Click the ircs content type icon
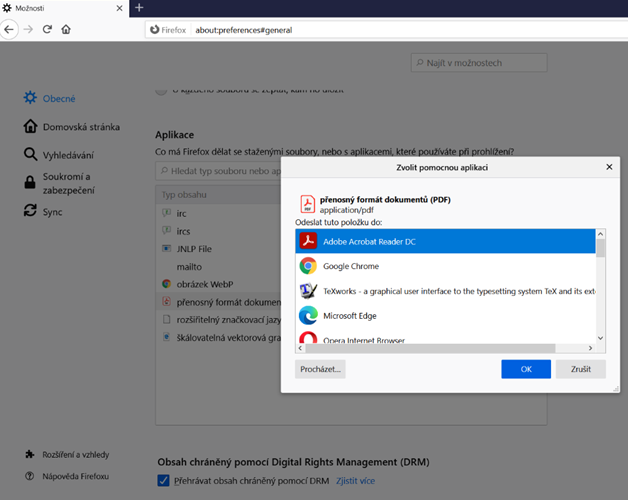The width and height of the screenshot is (628, 500). (x=166, y=230)
